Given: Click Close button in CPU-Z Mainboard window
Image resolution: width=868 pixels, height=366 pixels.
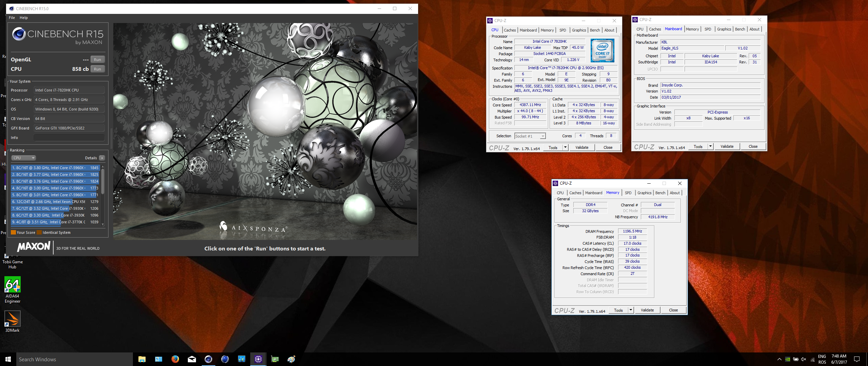Looking at the screenshot, I should click(753, 146).
